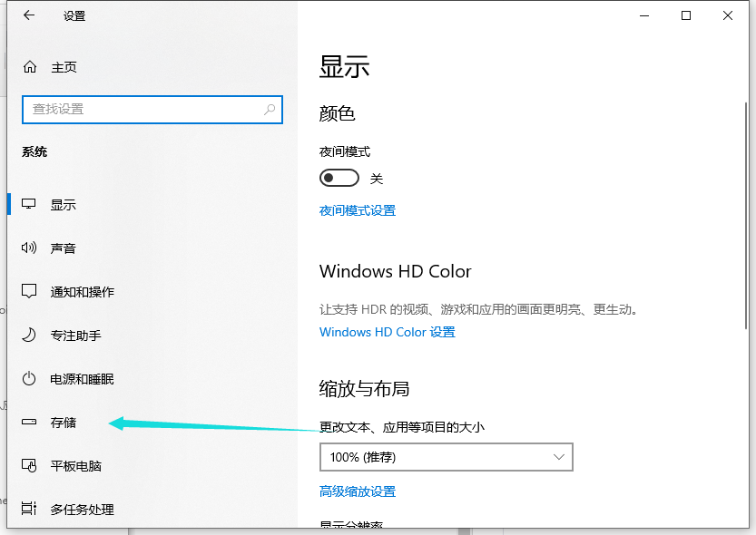Viewport: 756px width, 535px height.
Task: Click the Home (主页) house icon
Action: pos(30,67)
